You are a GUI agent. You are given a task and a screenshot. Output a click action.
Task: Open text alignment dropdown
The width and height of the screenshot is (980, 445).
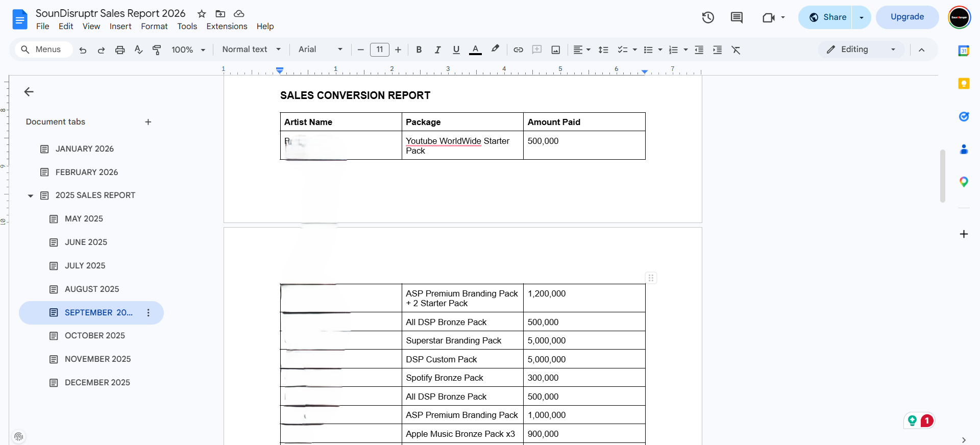582,50
